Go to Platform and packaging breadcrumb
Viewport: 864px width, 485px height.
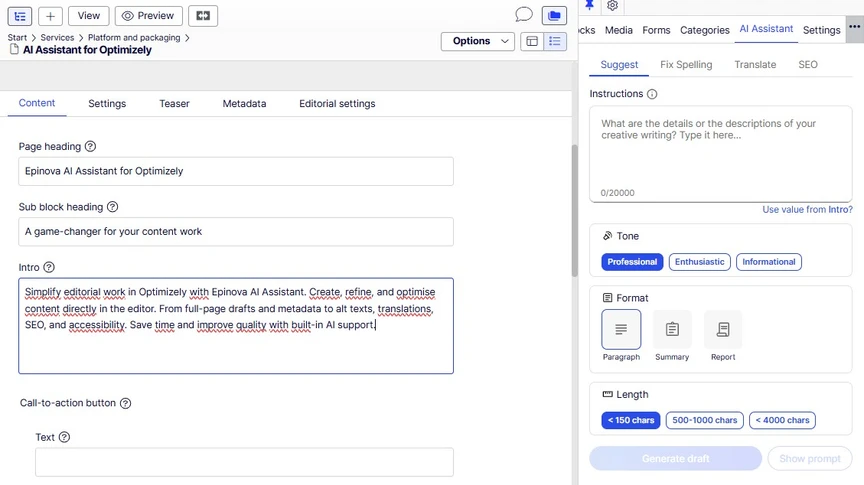click(134, 37)
